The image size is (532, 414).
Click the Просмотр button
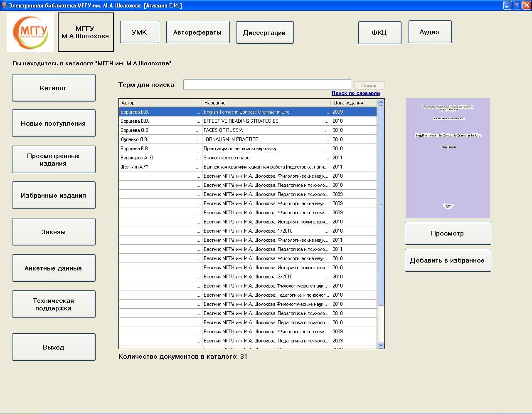click(448, 233)
